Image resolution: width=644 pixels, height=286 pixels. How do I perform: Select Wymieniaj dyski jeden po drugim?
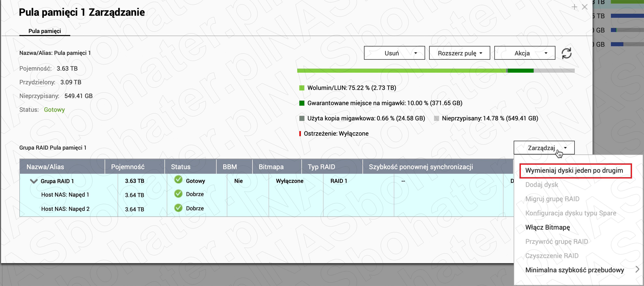click(574, 171)
